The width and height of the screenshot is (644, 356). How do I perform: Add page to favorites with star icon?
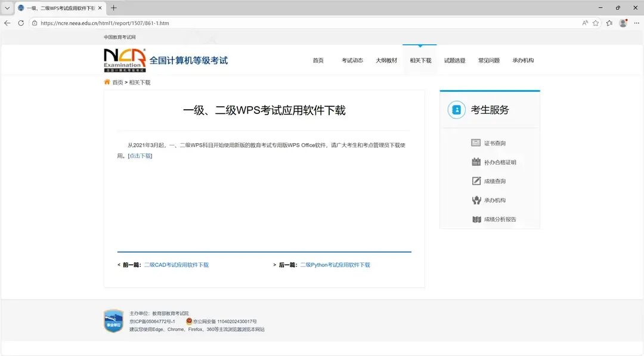point(596,23)
